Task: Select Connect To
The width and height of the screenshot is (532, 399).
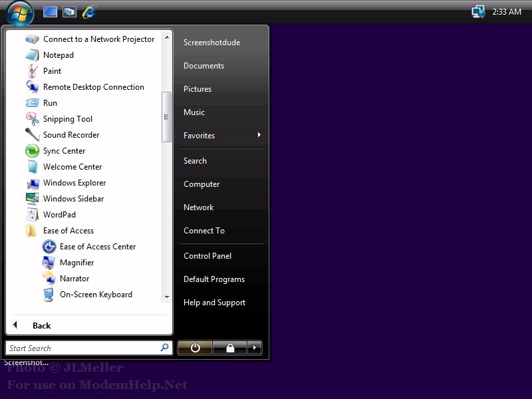Action: point(204,231)
